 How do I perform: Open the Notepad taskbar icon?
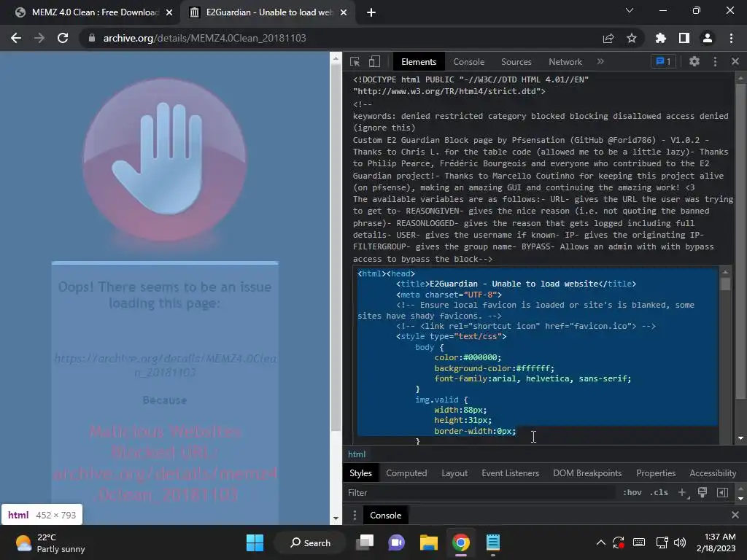[492, 542]
